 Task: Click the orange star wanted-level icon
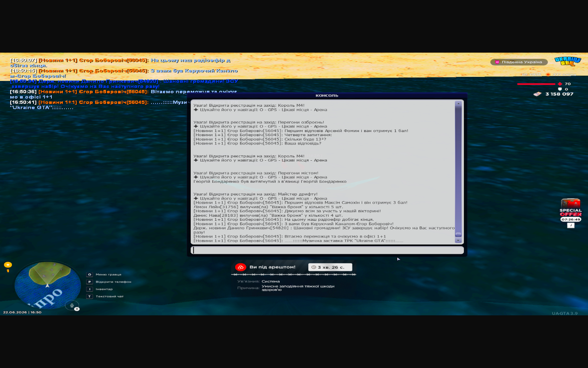pyautogui.click(x=7, y=265)
